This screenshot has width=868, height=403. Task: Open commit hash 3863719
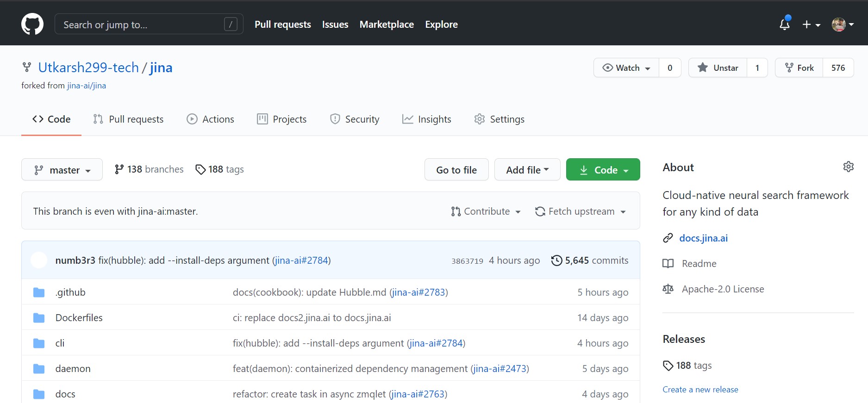click(468, 261)
